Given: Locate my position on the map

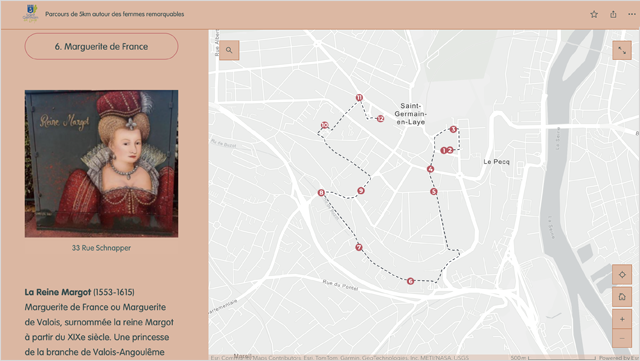Looking at the screenshot, I should (622, 274).
